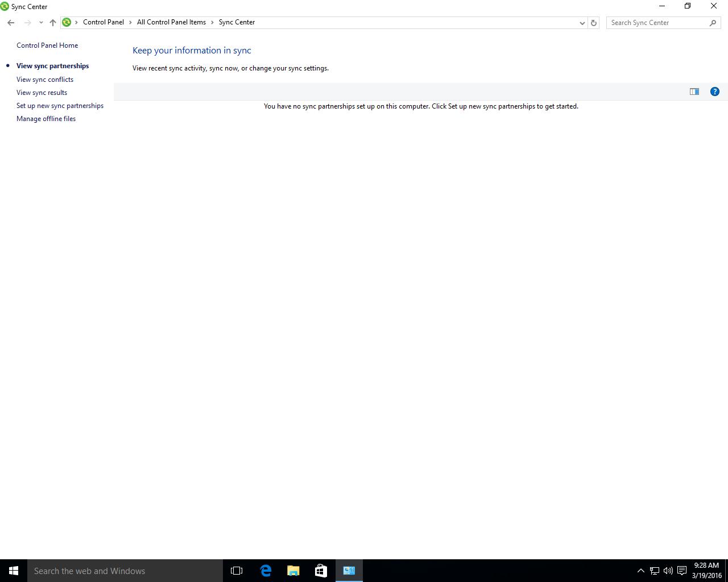Expand the chevron after Control Panel breadcrumb

point(130,22)
